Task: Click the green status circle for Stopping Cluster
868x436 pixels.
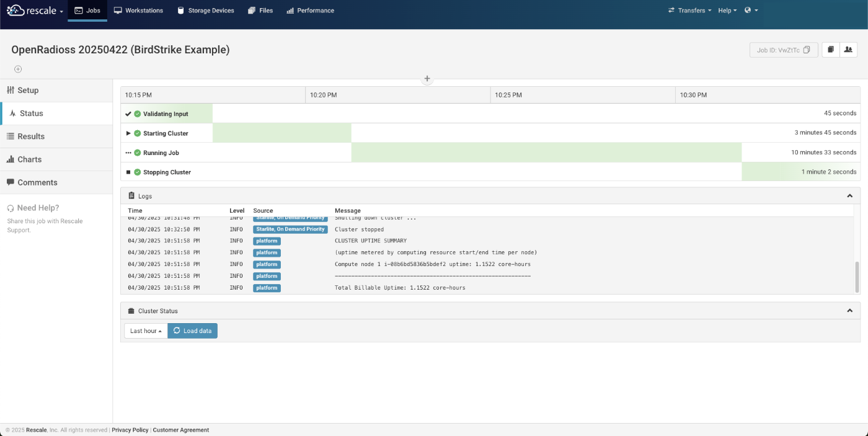Action: pos(138,172)
